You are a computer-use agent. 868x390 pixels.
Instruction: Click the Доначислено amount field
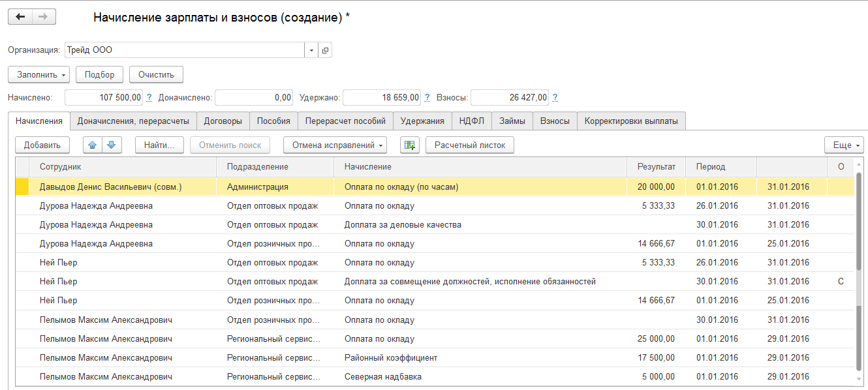(x=254, y=98)
